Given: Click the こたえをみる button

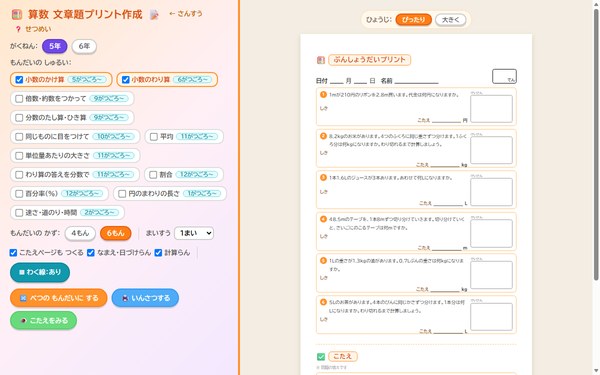Looking at the screenshot, I should click(x=43, y=320).
